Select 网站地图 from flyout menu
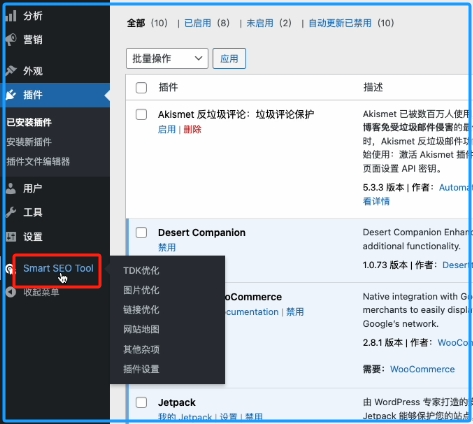473x424 pixels. coord(141,329)
